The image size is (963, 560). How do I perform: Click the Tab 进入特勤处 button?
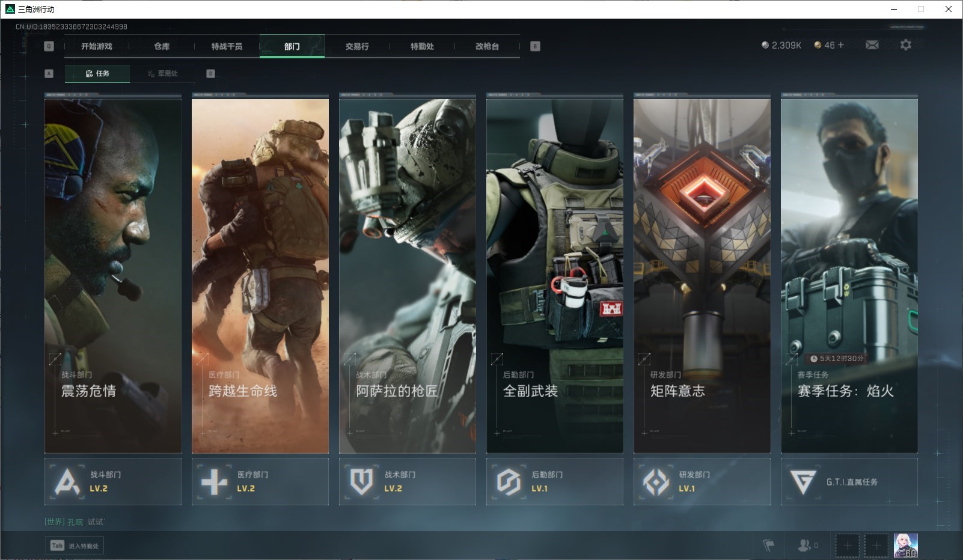click(x=75, y=546)
